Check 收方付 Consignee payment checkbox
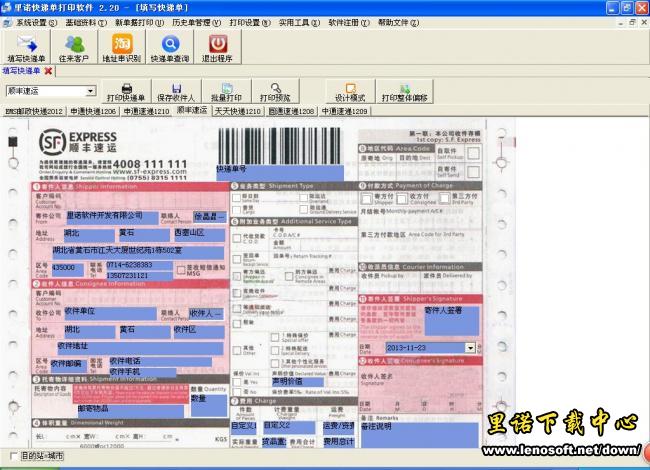Image resolution: width=650 pixels, height=470 pixels. pos(402,199)
